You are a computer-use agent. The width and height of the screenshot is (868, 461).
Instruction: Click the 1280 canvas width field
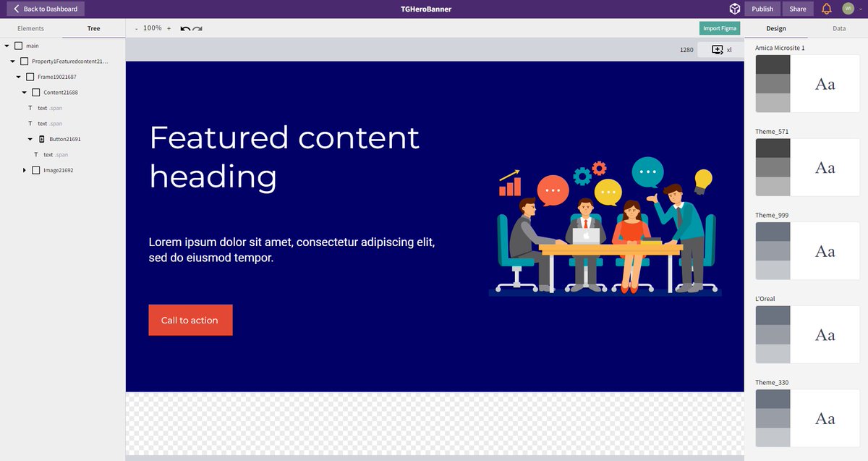[686, 49]
